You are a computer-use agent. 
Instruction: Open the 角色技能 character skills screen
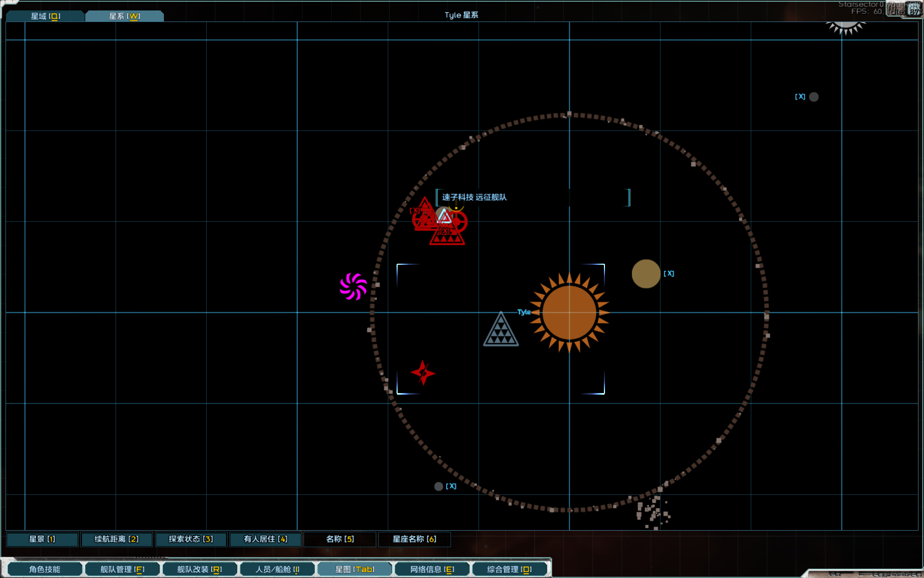click(45, 569)
